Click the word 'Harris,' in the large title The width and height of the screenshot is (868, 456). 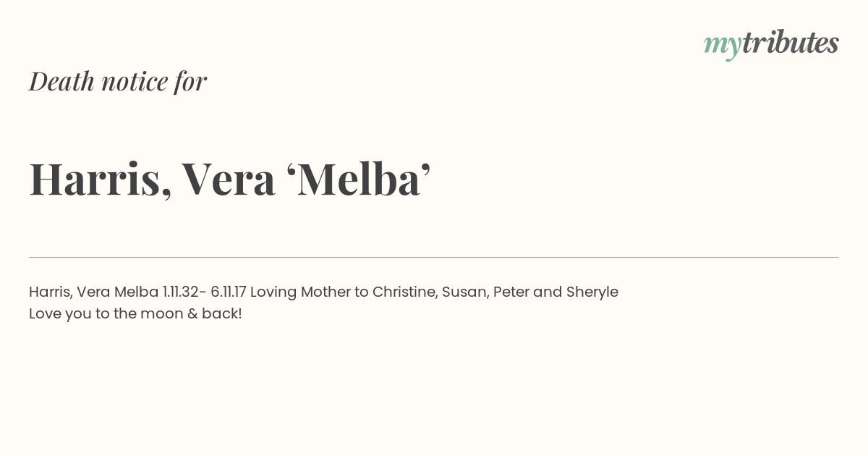coord(100,179)
